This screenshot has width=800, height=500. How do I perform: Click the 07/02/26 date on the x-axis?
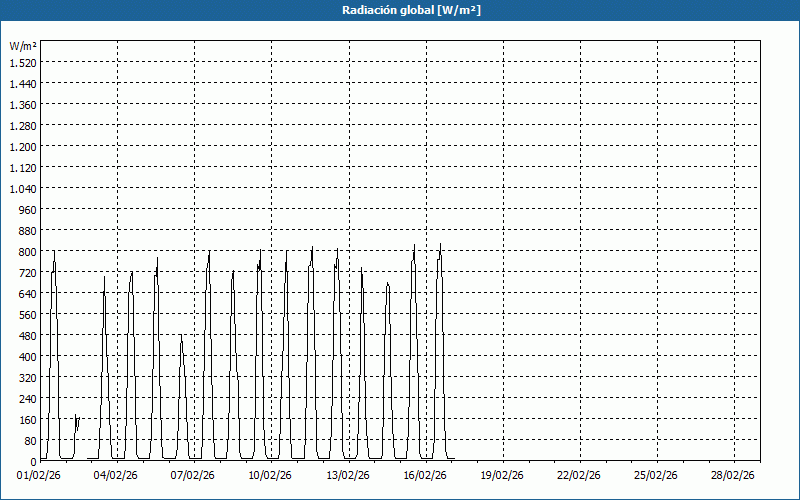[x=193, y=476]
